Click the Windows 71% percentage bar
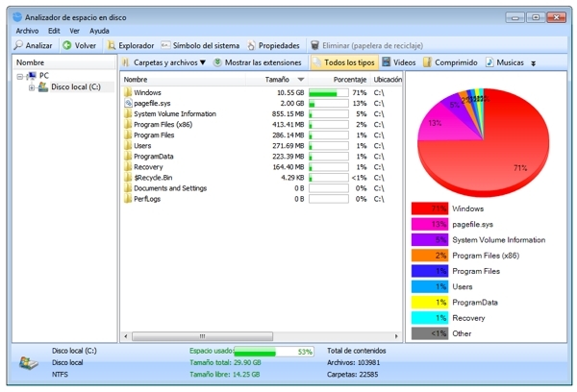577x392 pixels. tap(329, 92)
